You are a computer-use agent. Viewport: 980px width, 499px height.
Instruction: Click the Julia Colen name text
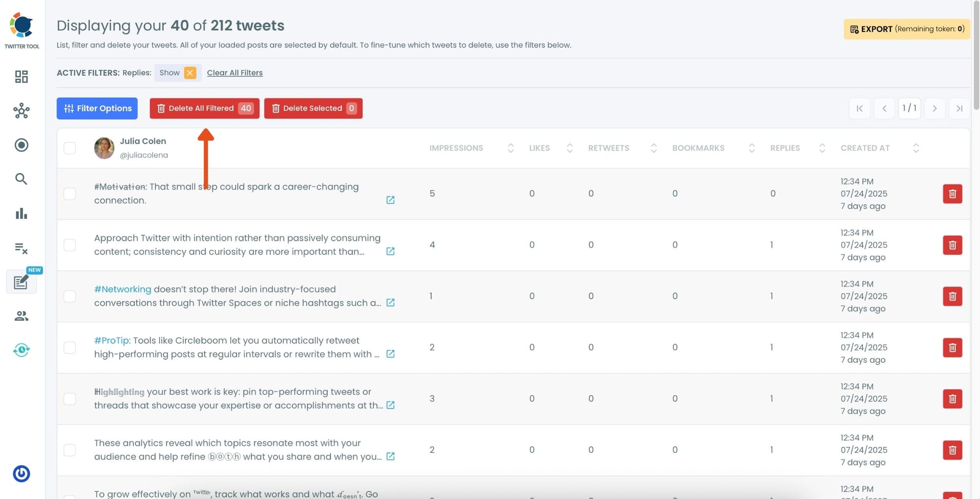tap(143, 141)
